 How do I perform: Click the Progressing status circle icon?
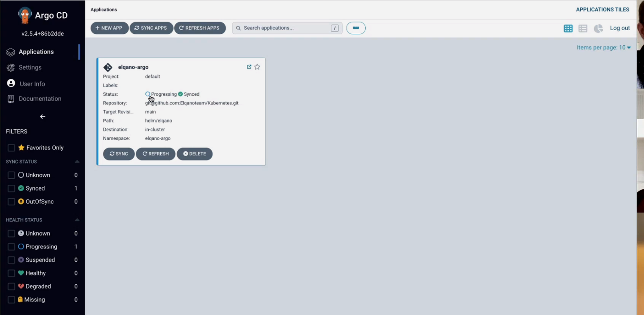[x=148, y=94]
